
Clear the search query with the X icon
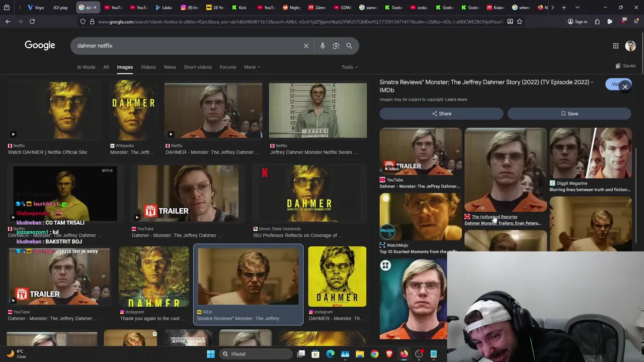pos(306,46)
